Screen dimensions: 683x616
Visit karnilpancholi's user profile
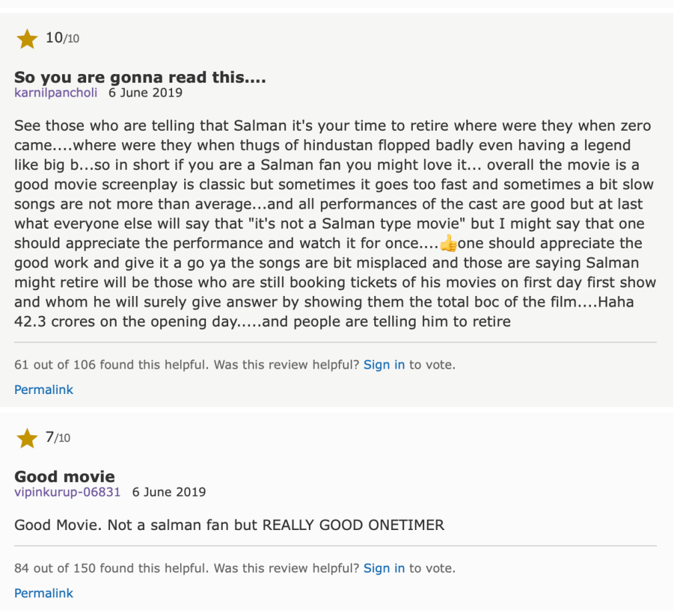click(56, 93)
